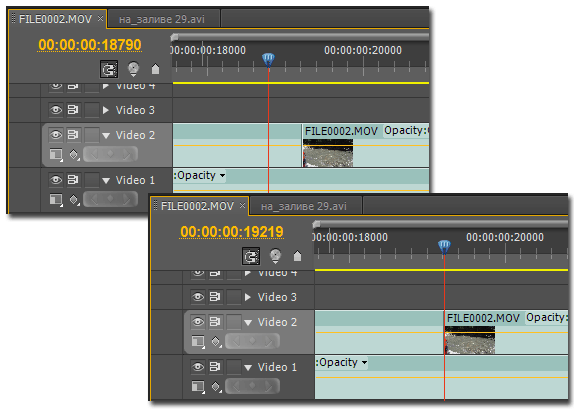Hide Video 3 track output in upper panel

point(56,109)
